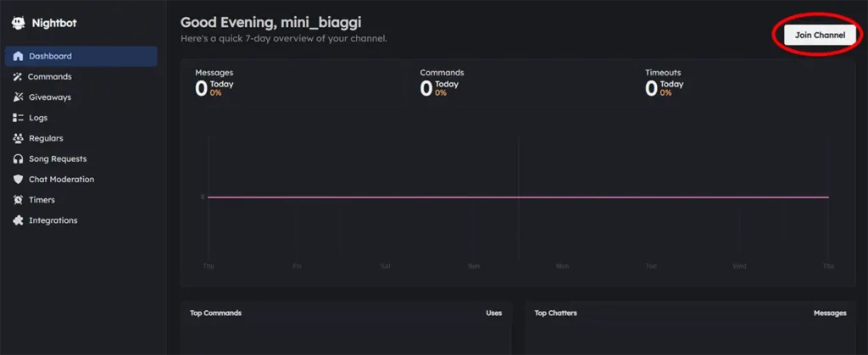Click the Top Commands heading

tap(216, 313)
